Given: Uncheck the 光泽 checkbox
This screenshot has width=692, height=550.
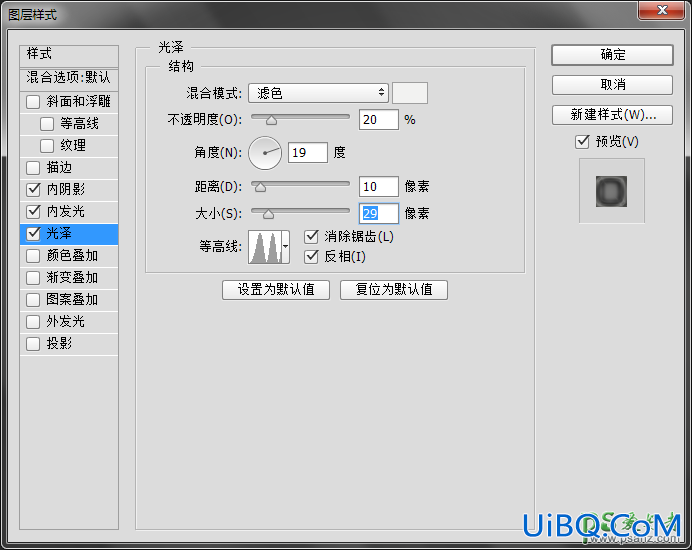Looking at the screenshot, I should coord(33,234).
